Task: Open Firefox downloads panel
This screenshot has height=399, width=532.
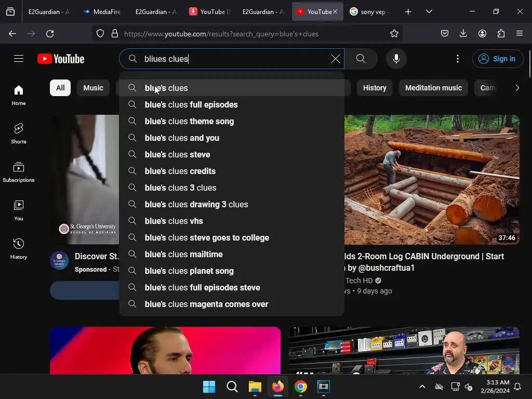Action: coord(463,34)
